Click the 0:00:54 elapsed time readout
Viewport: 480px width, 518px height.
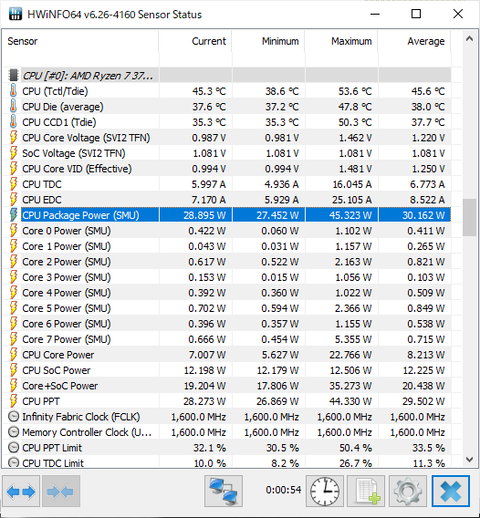pos(283,490)
